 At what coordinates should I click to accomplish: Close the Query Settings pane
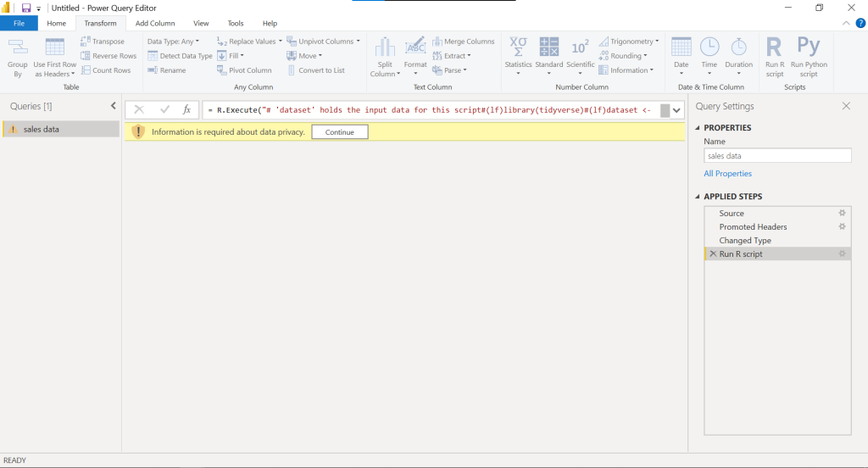click(x=846, y=106)
